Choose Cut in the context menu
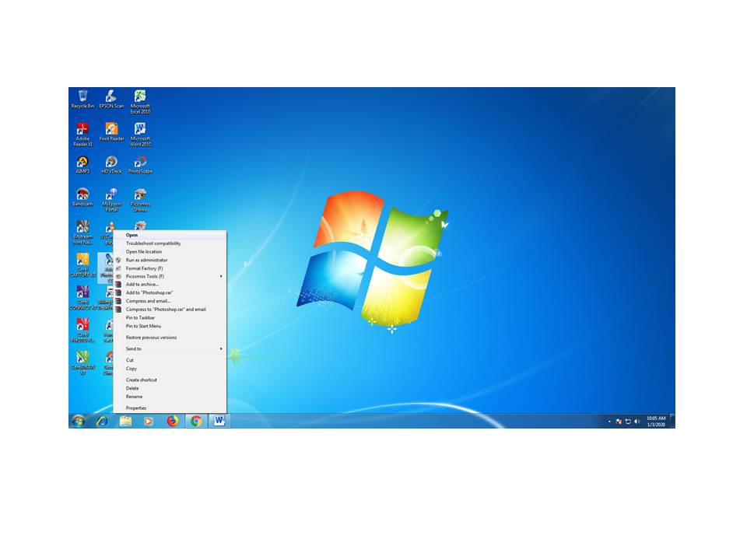 [x=170, y=360]
